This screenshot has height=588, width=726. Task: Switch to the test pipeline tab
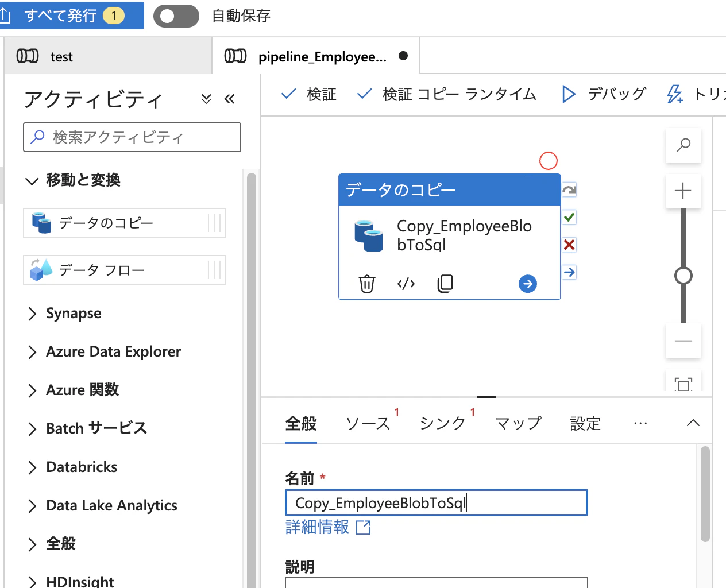point(61,56)
